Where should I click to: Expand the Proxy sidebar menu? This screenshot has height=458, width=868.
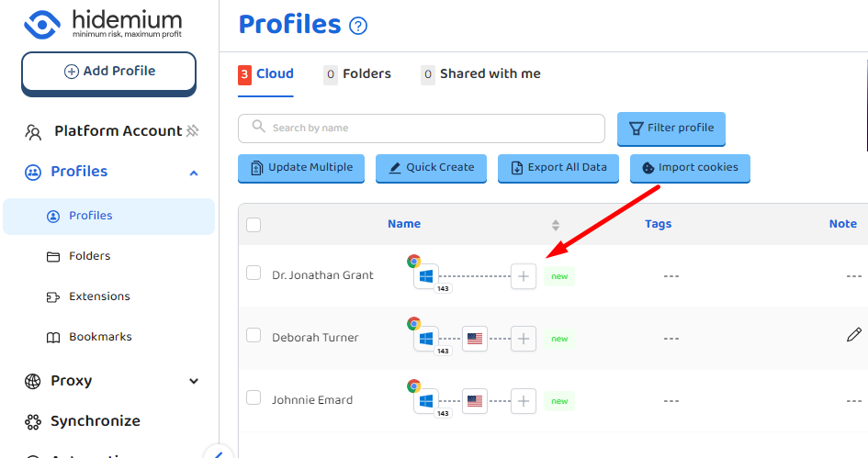tap(194, 381)
